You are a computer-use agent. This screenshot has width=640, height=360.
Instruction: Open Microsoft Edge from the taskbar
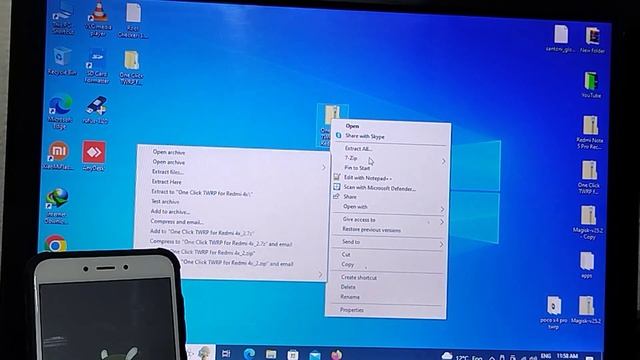click(249, 353)
